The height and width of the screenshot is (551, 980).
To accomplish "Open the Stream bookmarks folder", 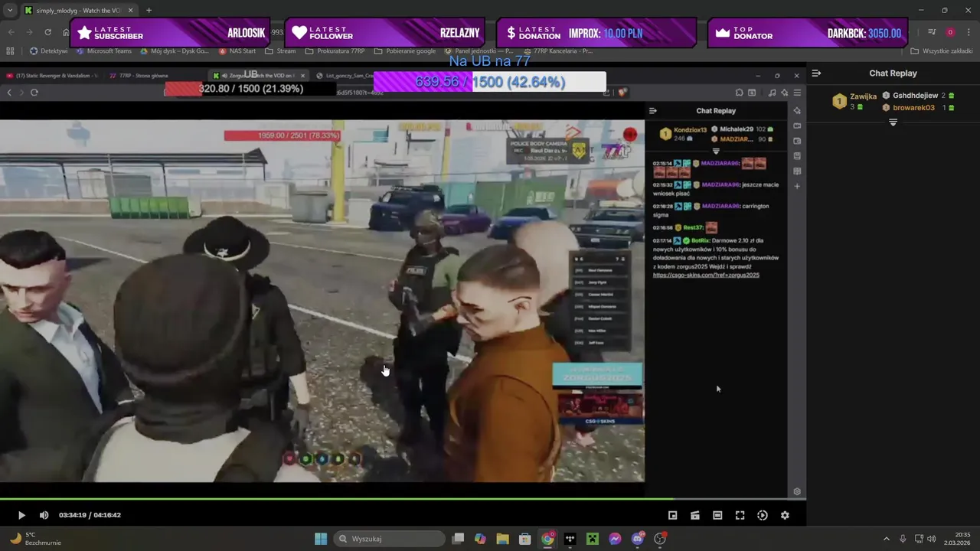I will point(280,51).
